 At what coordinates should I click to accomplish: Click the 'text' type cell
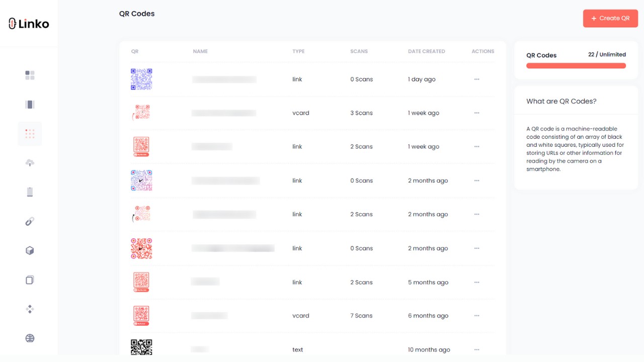point(298,349)
